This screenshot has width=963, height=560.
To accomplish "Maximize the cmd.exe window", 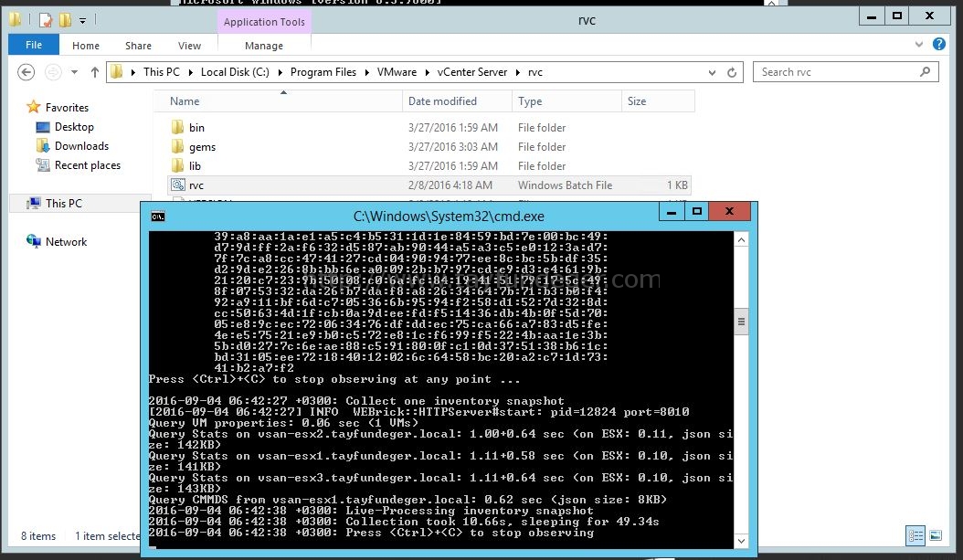I will coord(696,212).
